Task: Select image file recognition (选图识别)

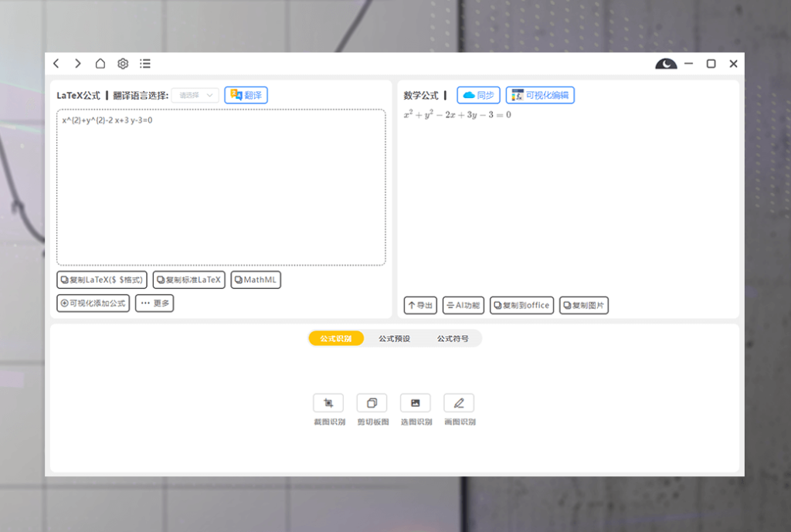Action: (416, 403)
